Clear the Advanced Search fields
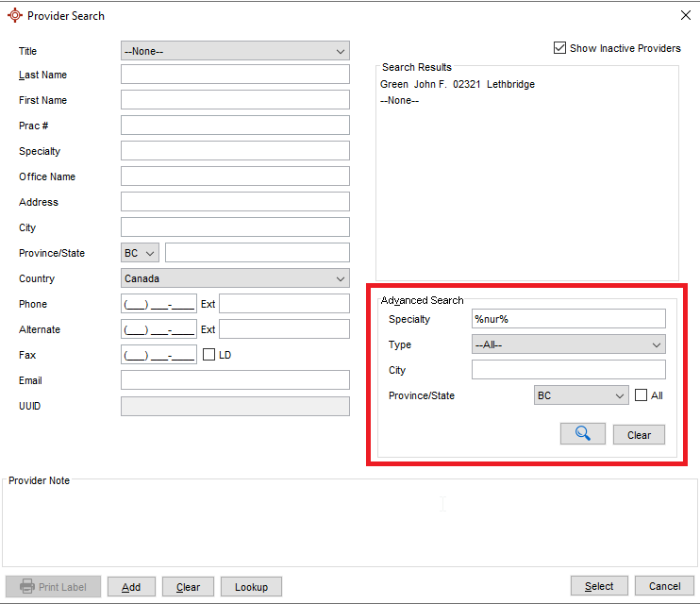This screenshot has width=700, height=604. (639, 435)
